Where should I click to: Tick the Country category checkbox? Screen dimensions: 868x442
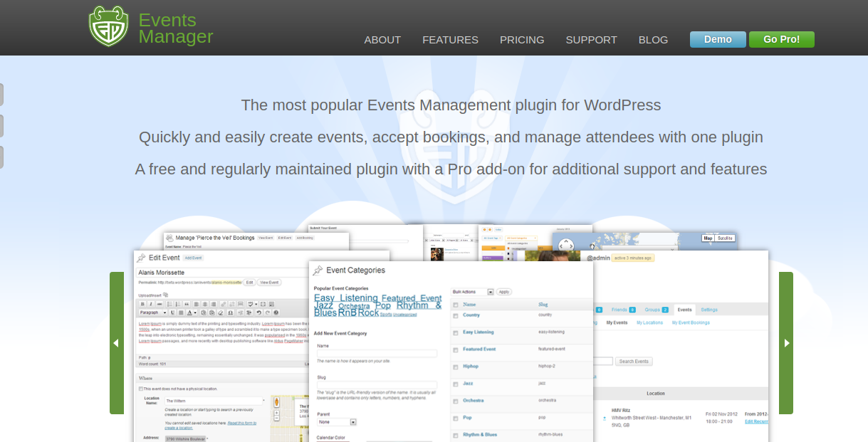tap(456, 315)
